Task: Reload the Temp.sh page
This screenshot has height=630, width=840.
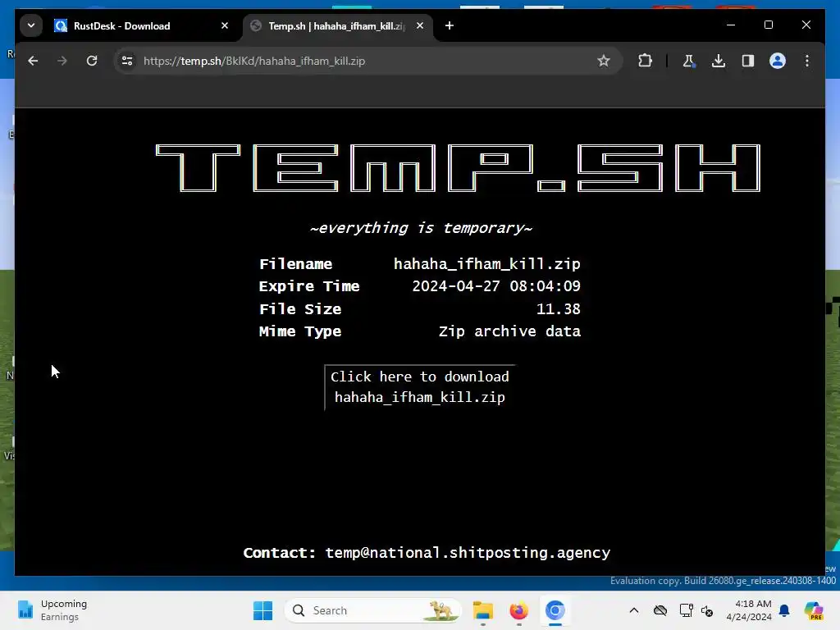Action: click(x=92, y=61)
